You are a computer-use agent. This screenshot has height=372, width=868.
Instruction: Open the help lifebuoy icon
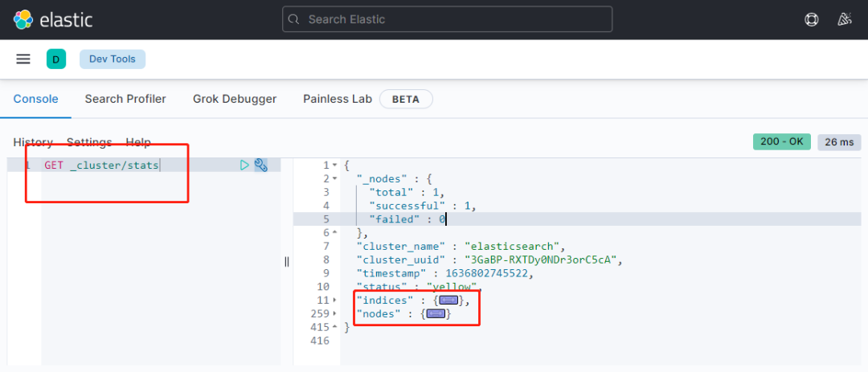coord(812,20)
